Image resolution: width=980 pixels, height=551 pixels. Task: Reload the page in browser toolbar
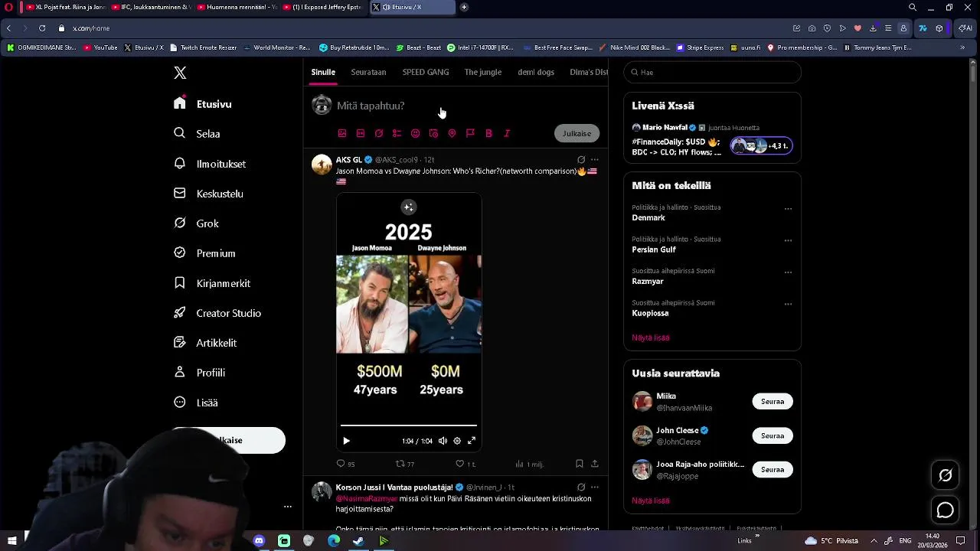pos(42,28)
